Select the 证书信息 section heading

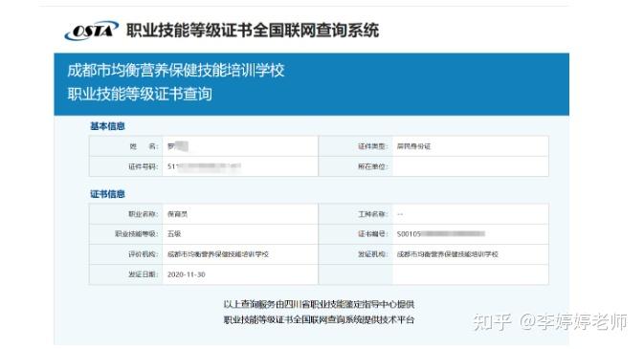coord(107,194)
